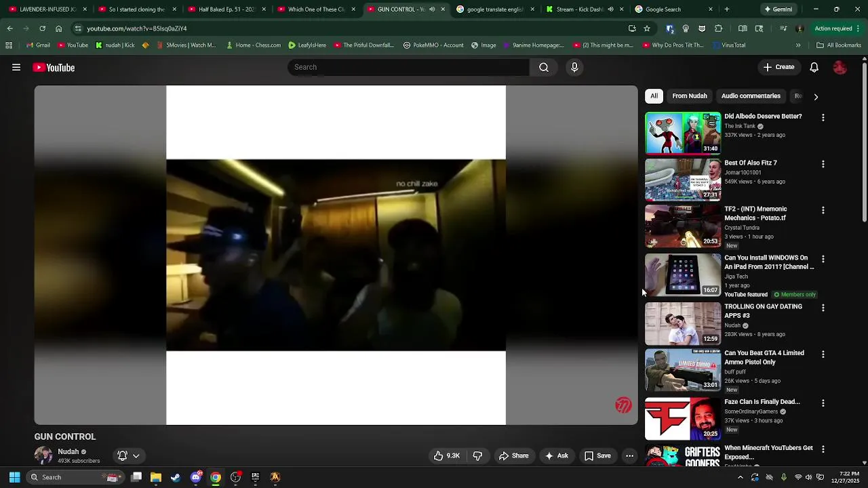Select the Audio commentaries filter chip
This screenshot has height=488, width=868.
(x=751, y=96)
